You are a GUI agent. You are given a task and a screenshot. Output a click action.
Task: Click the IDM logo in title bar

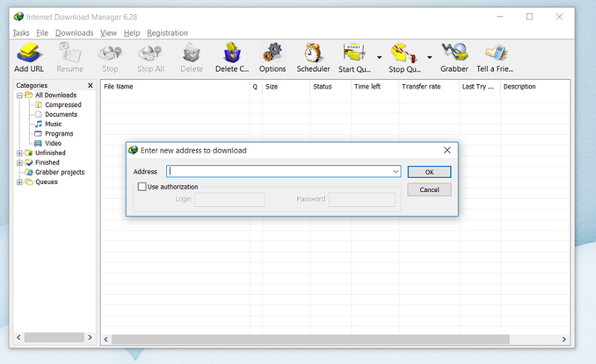click(18, 16)
